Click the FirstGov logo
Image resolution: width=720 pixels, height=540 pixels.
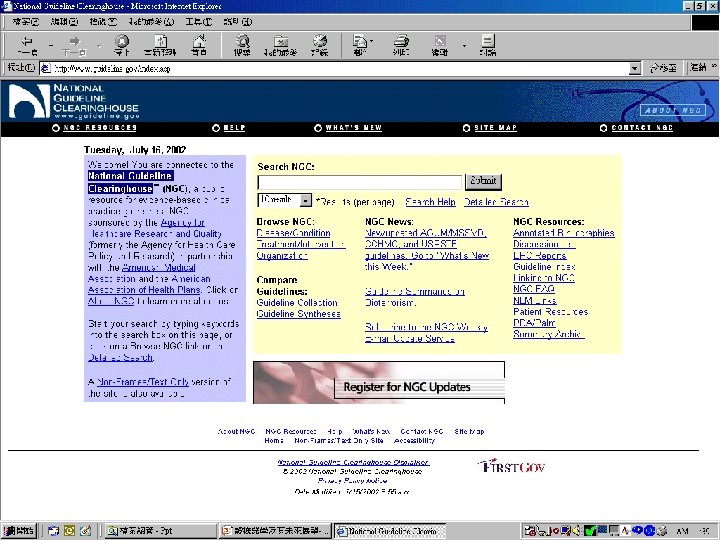[x=511, y=466]
